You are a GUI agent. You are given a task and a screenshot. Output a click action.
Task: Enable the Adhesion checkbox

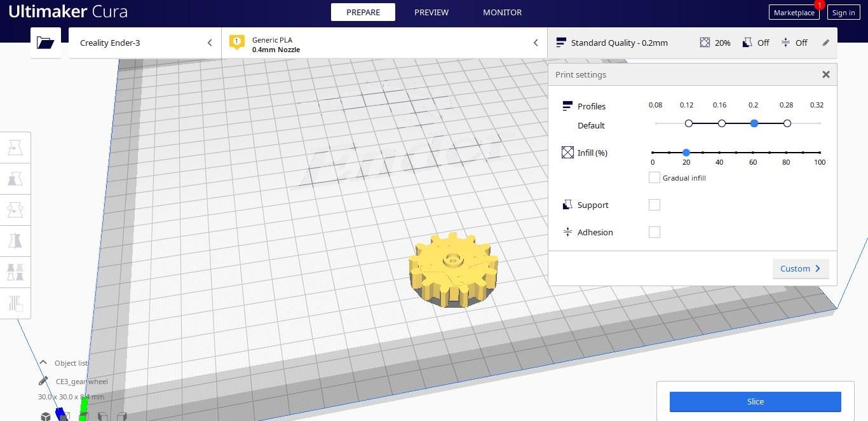(654, 232)
